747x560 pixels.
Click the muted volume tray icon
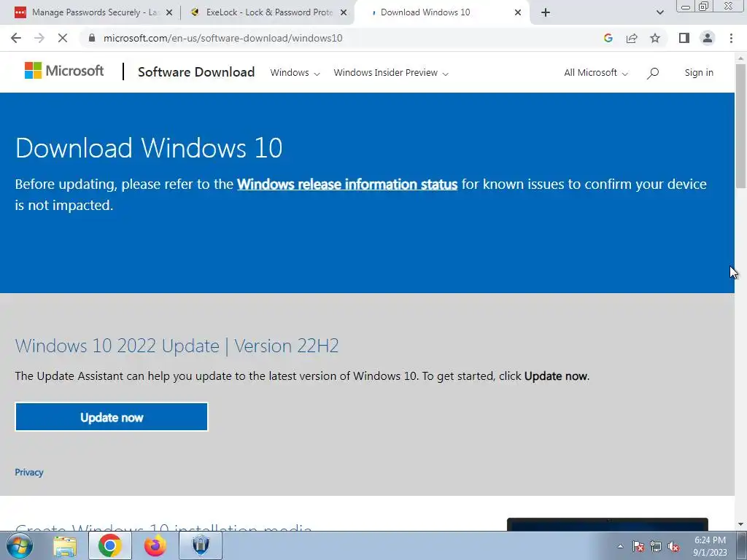673,546
